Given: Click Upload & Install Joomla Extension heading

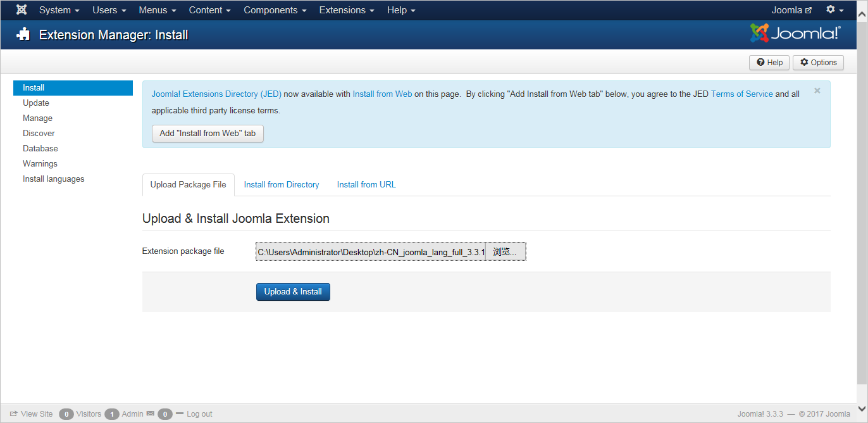Looking at the screenshot, I should 236,218.
